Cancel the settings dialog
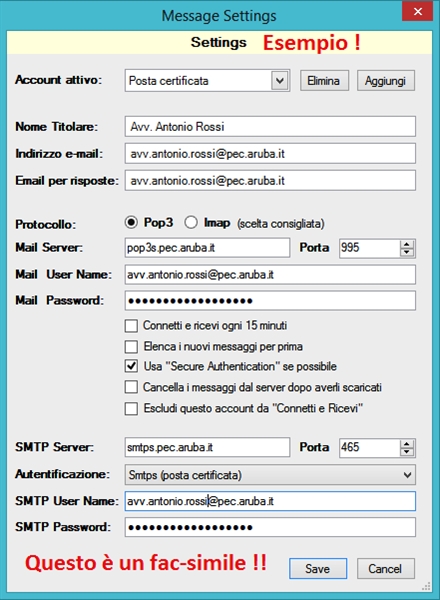 coord(386,569)
